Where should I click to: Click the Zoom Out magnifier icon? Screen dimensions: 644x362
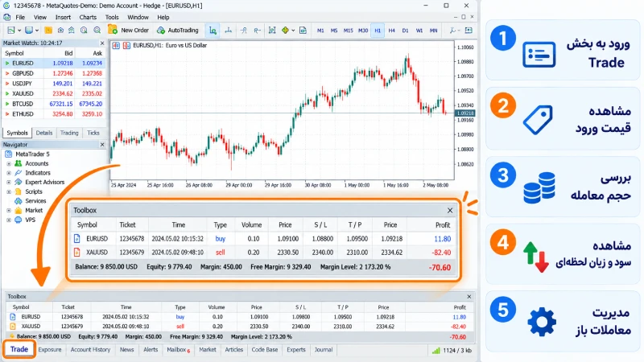pyautogui.click(x=97, y=31)
